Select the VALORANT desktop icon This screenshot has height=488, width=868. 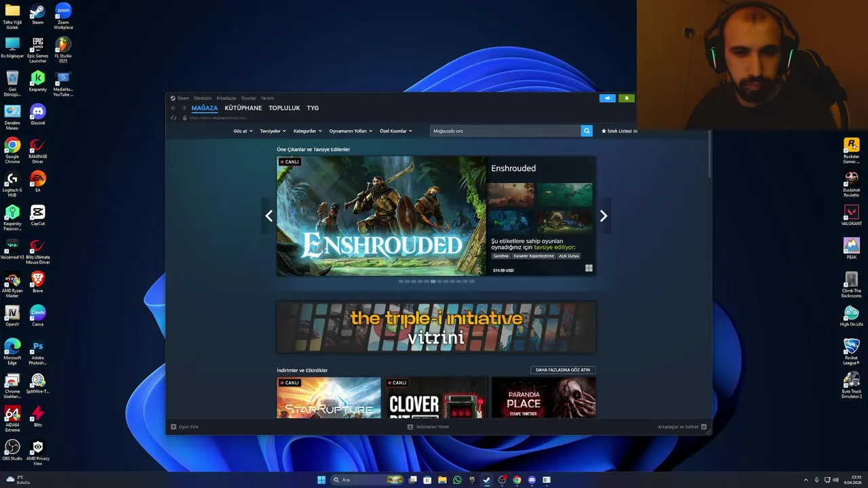pos(851,216)
